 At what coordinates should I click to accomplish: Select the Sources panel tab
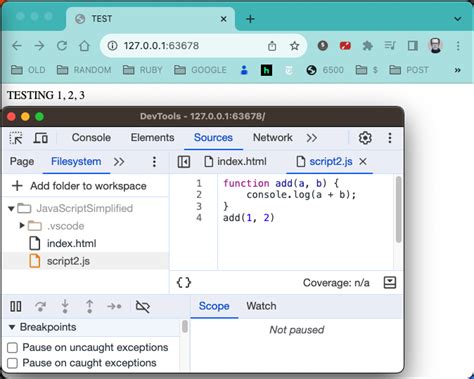coord(213,138)
